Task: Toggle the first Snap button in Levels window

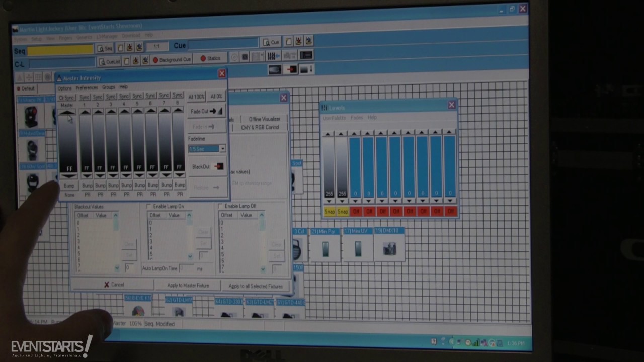Action: click(x=329, y=212)
